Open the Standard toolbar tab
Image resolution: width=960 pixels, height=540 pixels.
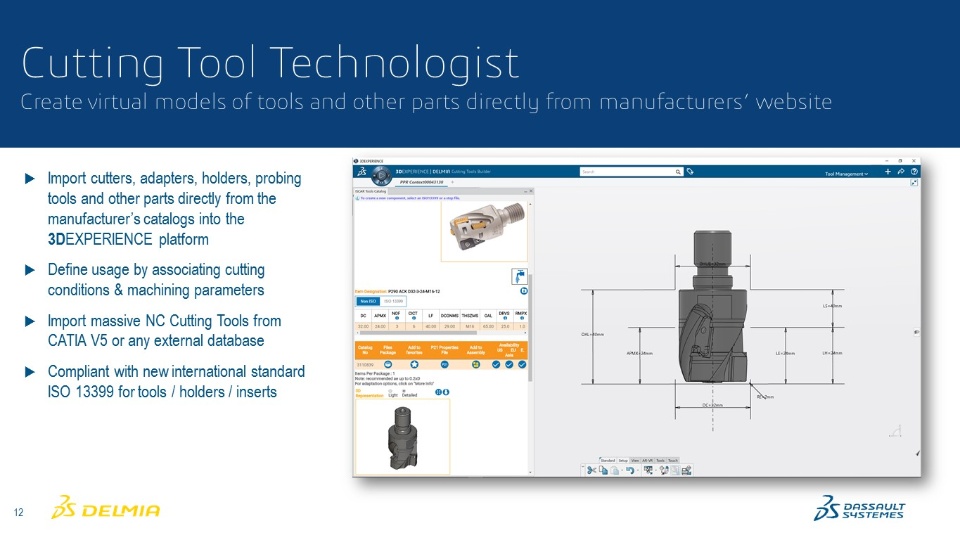coord(607,460)
